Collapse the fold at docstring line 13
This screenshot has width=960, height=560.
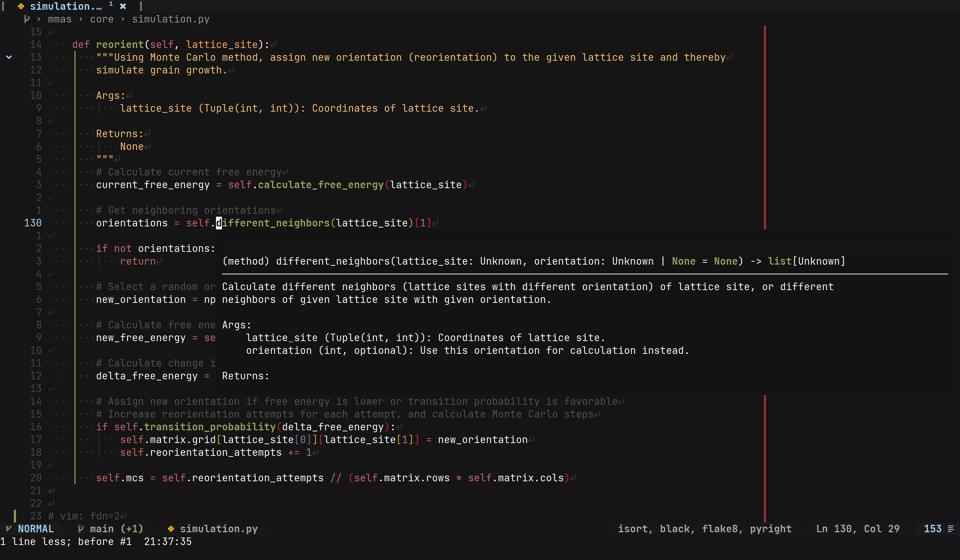click(9, 57)
